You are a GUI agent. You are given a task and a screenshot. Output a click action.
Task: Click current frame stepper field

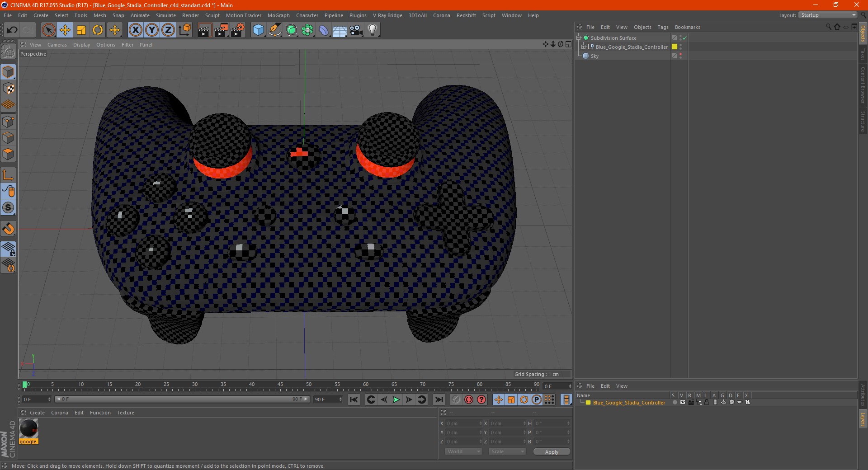point(558,386)
